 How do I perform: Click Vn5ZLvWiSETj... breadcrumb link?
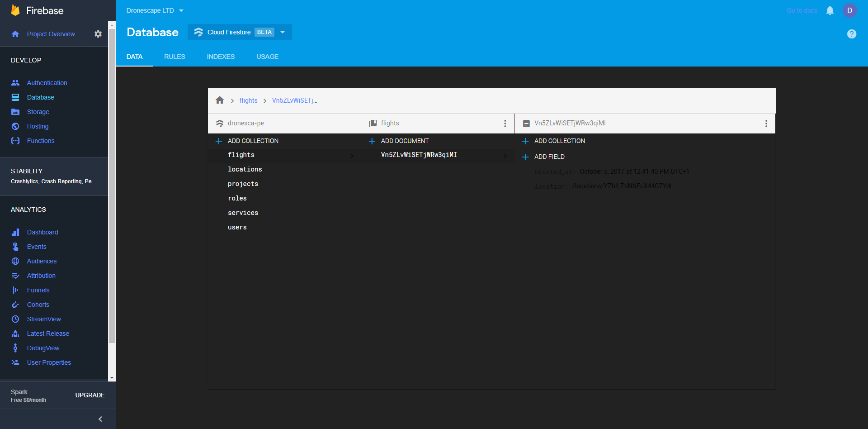coord(294,100)
